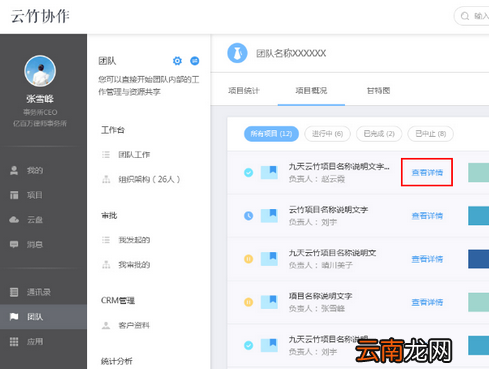Screen dimensions: 489x379
Task: View details of 云竹项目名称说明文字 project
Action: pyautogui.click(x=427, y=216)
